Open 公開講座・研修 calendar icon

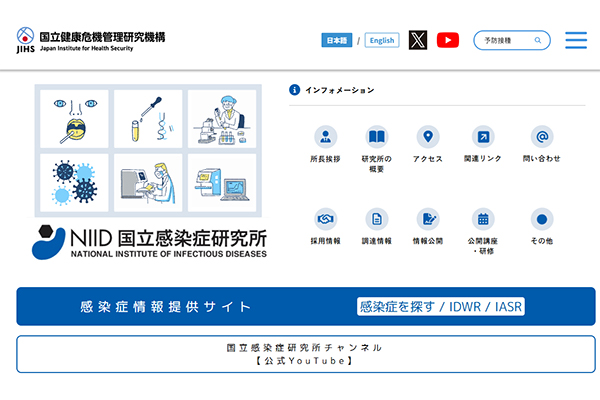click(x=483, y=219)
